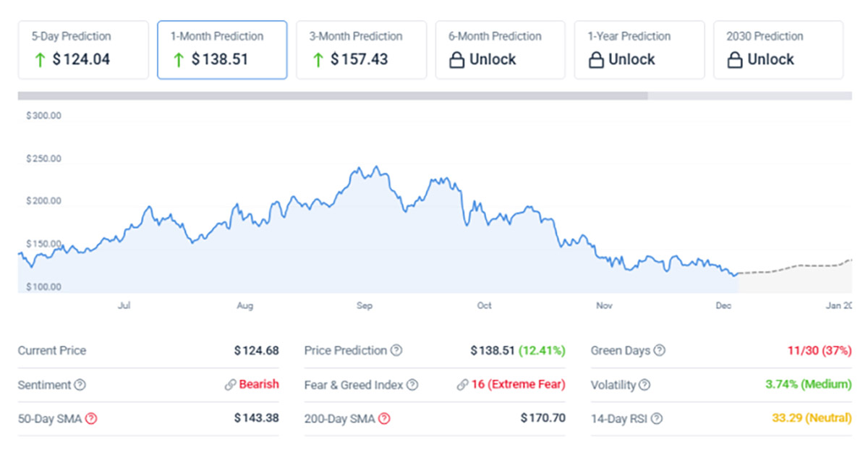868x450 pixels.
Task: Click the horizontal scrollbar below prediction tabs
Action: (333, 95)
